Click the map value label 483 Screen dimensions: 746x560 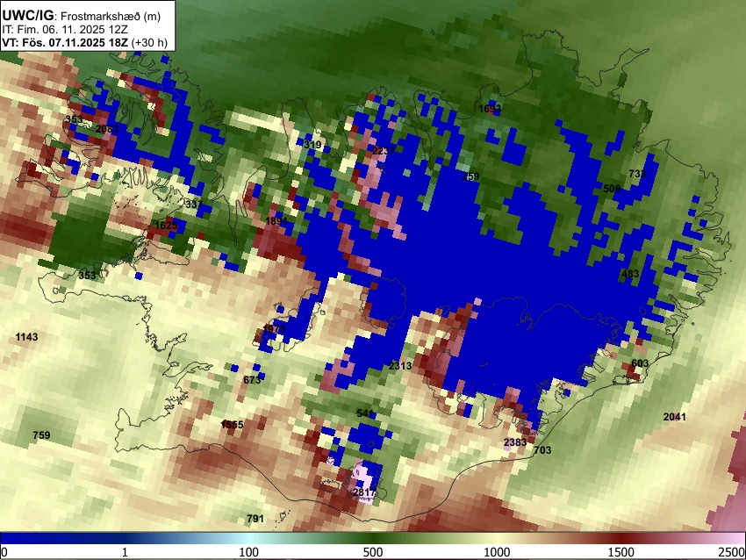tap(630, 274)
